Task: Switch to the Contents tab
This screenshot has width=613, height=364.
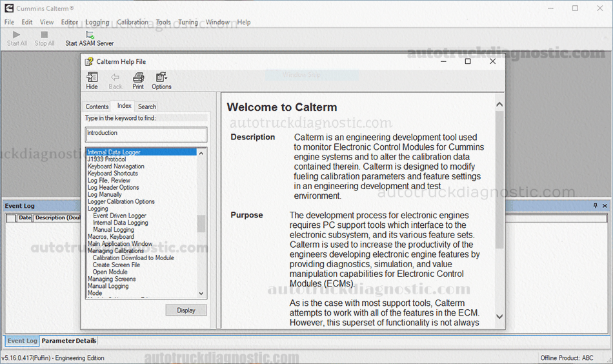Action: pyautogui.click(x=97, y=106)
